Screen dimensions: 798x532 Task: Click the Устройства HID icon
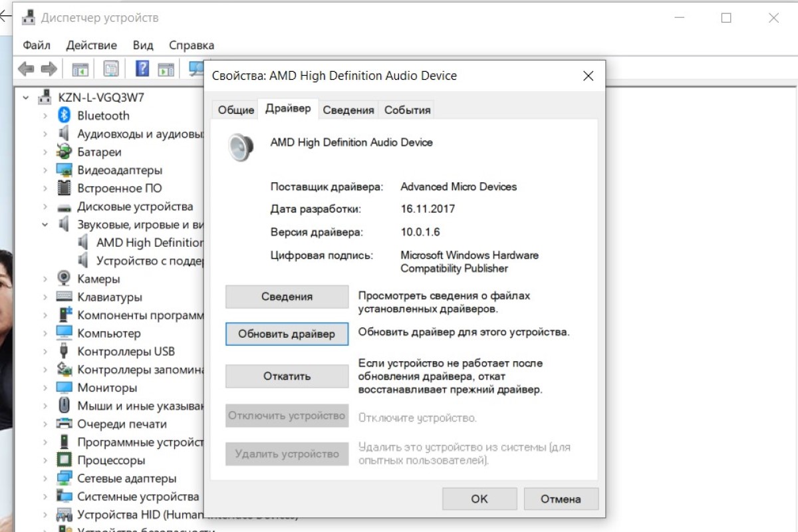point(65,515)
